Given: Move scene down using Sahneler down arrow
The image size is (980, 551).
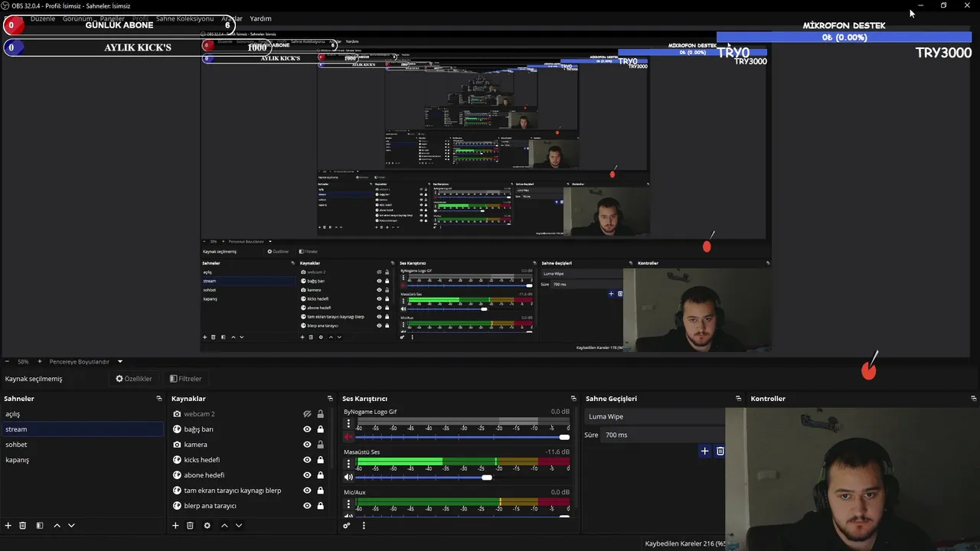Looking at the screenshot, I should (71, 526).
